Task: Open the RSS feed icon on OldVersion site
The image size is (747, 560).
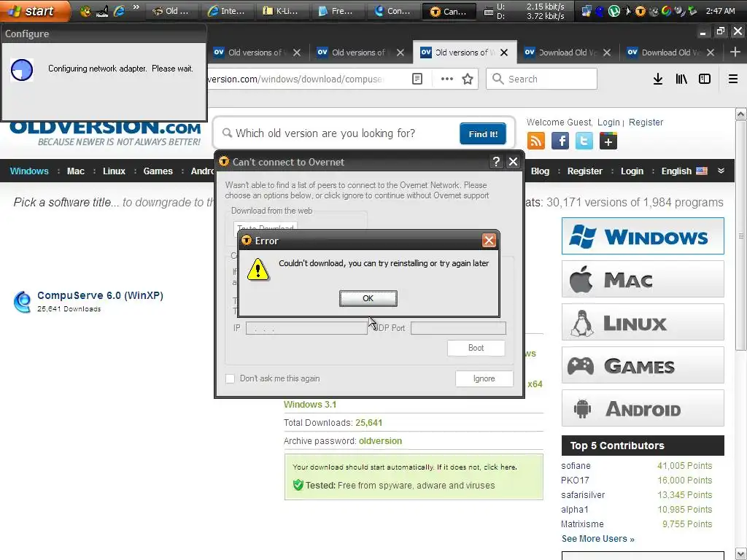Action: (x=536, y=141)
